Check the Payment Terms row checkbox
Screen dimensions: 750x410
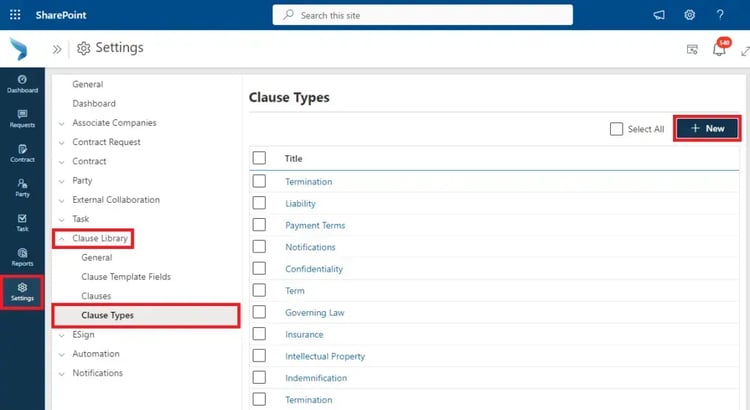point(259,224)
